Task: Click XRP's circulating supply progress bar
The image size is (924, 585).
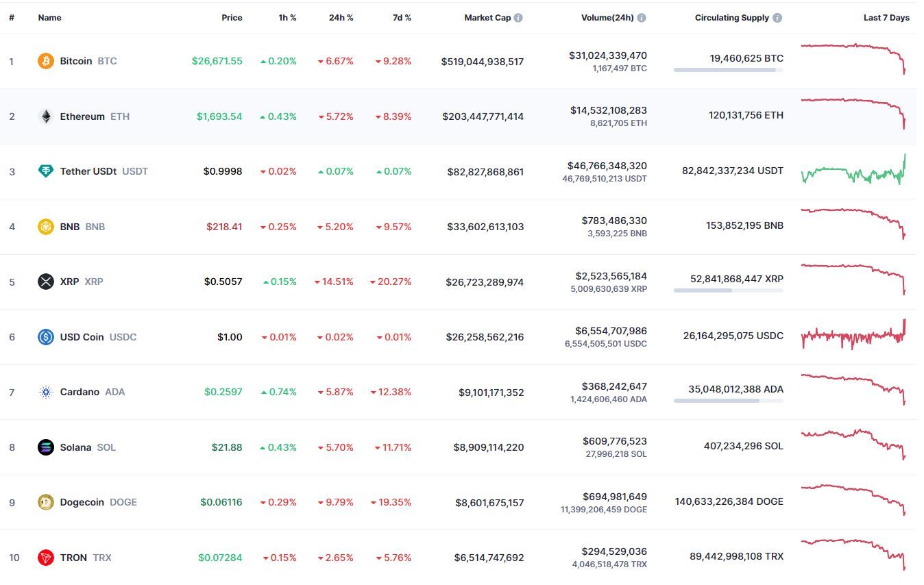Action: [728, 290]
